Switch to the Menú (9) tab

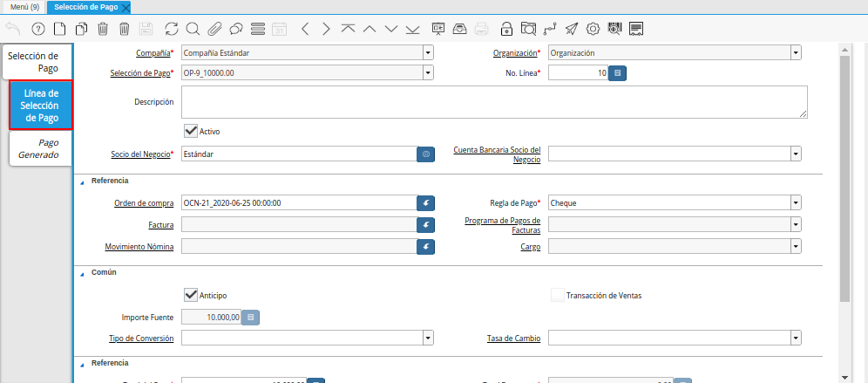coord(24,7)
